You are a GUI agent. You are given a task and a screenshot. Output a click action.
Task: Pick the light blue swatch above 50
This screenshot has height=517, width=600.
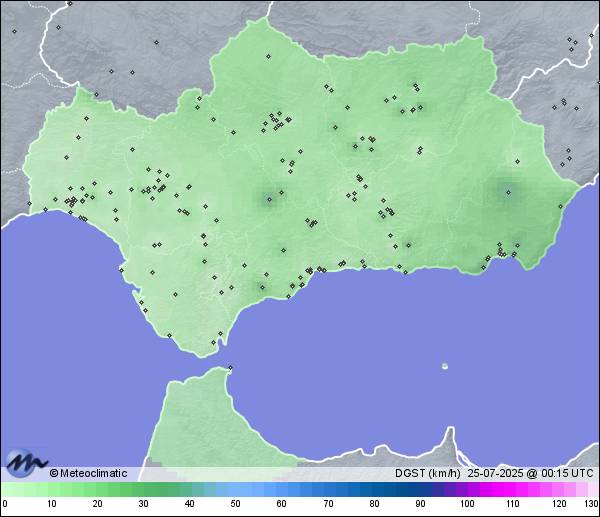[x=235, y=490]
